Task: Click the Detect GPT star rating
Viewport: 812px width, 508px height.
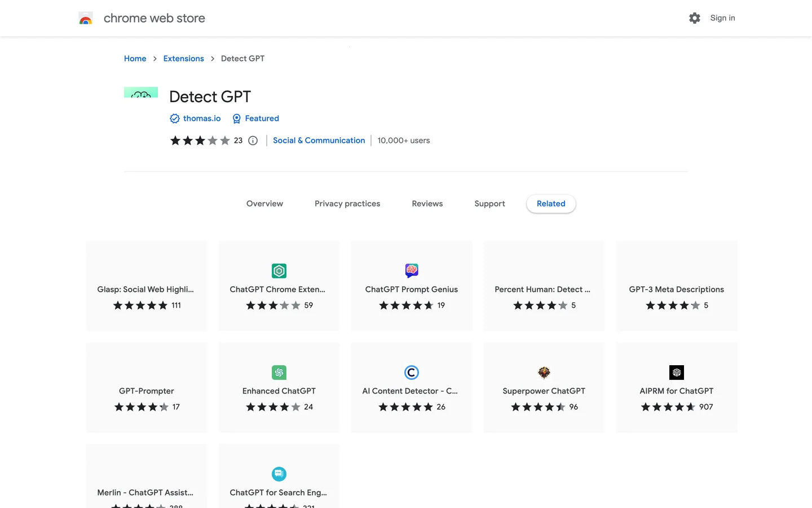Action: click(x=200, y=141)
